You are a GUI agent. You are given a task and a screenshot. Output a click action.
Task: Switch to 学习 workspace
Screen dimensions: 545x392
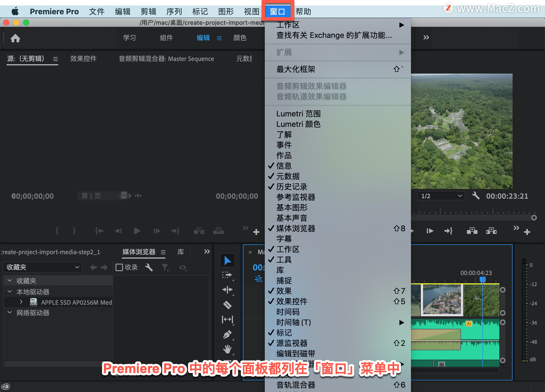coord(129,38)
